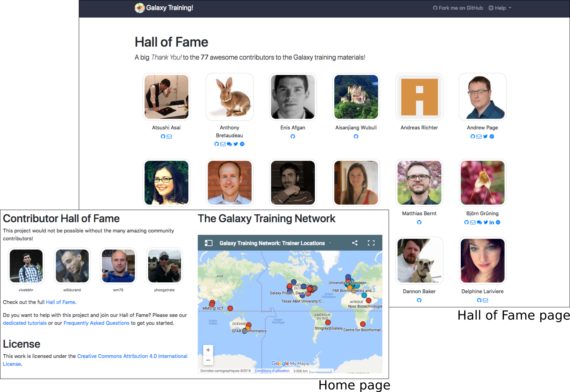Open Conditions d'utilisation map link
This screenshot has width=570, height=392.
click(272, 371)
